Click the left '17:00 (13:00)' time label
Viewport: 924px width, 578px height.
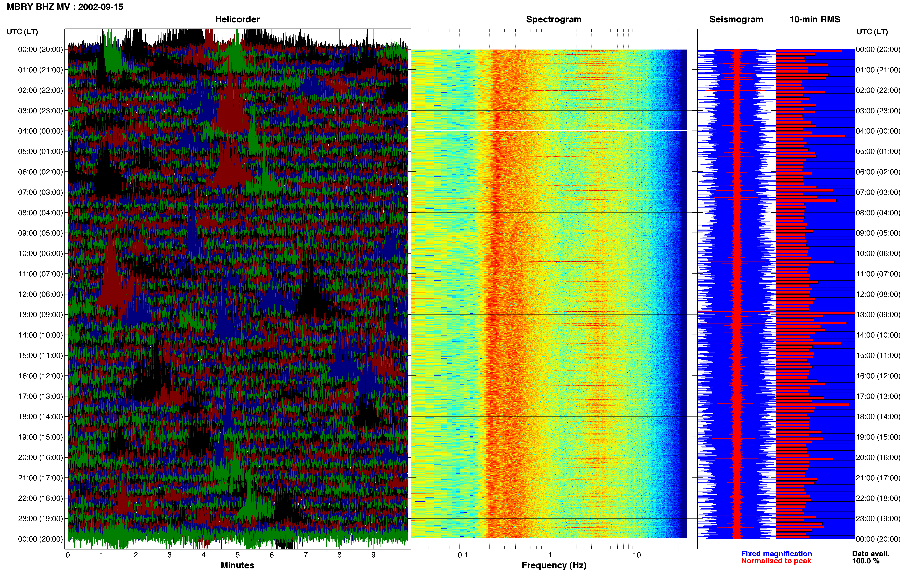pos(41,396)
